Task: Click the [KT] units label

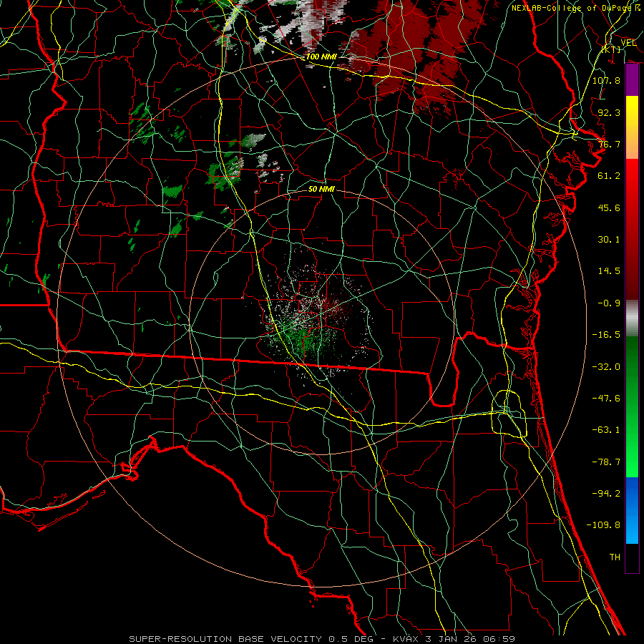Action: [x=611, y=49]
